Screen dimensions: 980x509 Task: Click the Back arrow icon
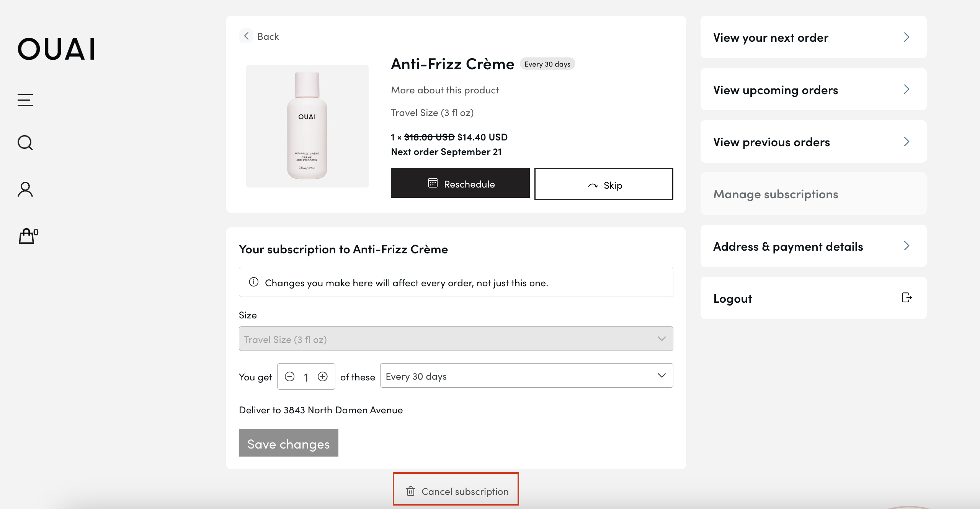click(x=246, y=36)
